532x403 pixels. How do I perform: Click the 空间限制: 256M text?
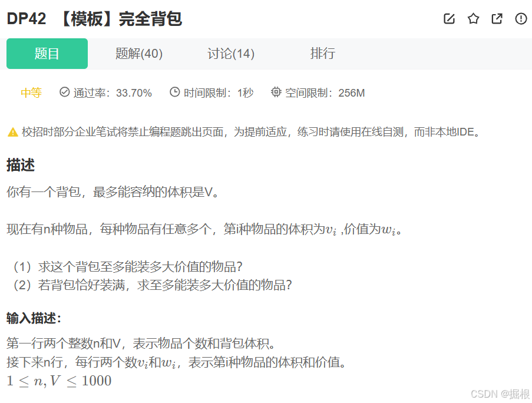(x=325, y=93)
